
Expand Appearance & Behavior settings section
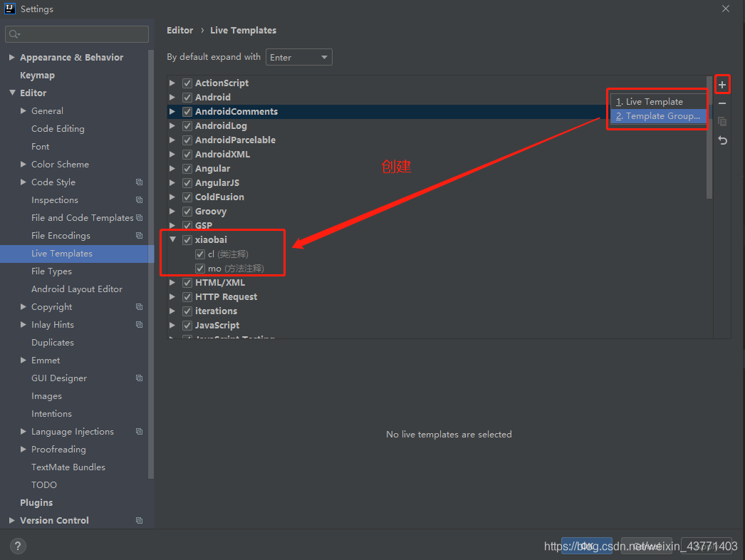click(12, 57)
